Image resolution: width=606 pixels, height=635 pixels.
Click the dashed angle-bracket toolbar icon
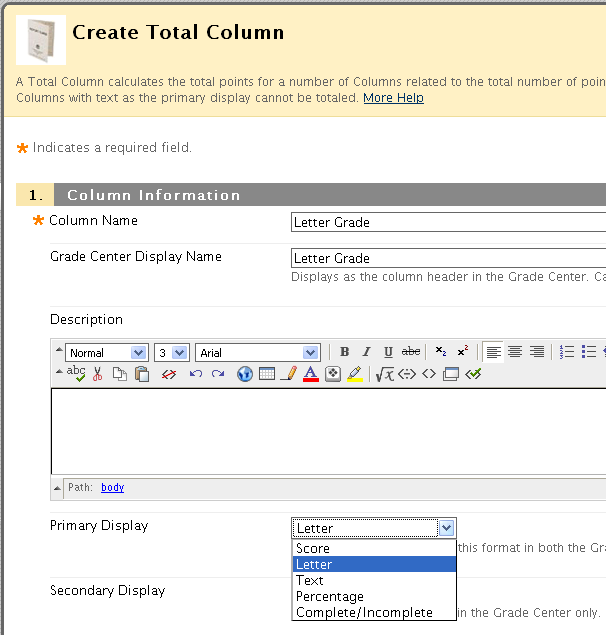click(407, 374)
